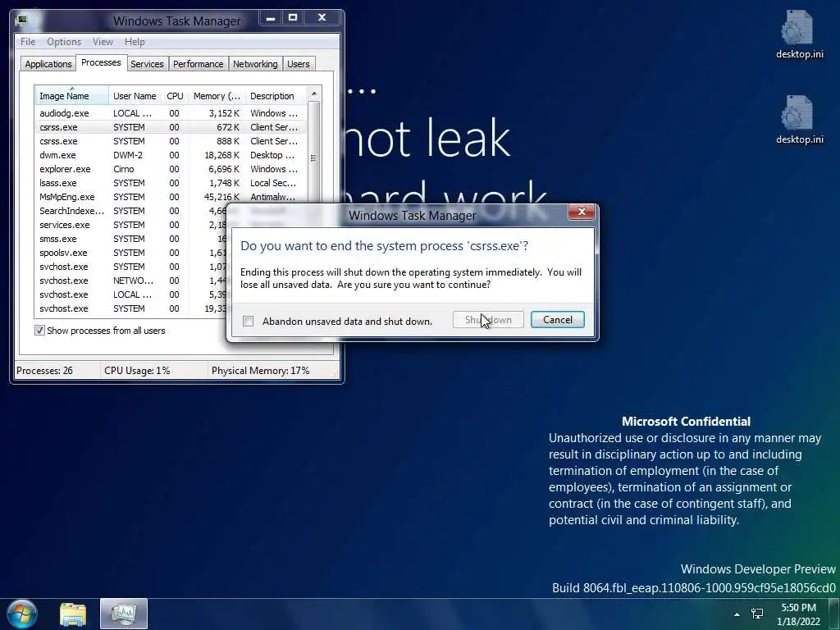
Task: Click the DWM-2 user name cell
Action: [x=128, y=155]
